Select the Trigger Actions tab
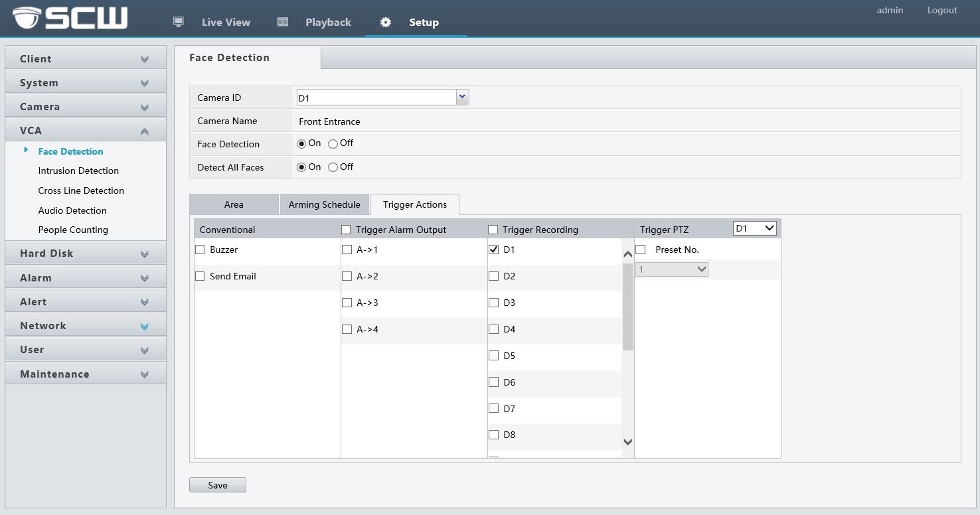Screen dimensions: 980x515 [x=415, y=204]
